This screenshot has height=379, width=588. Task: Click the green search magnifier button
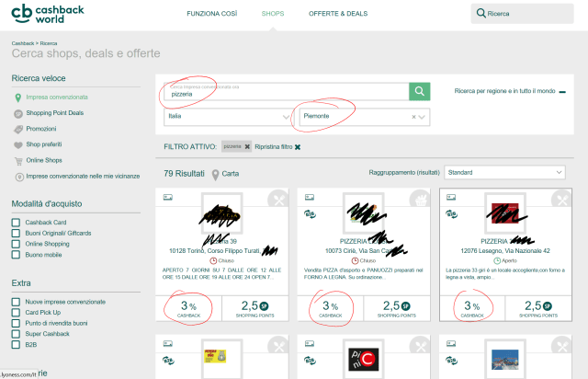point(419,91)
